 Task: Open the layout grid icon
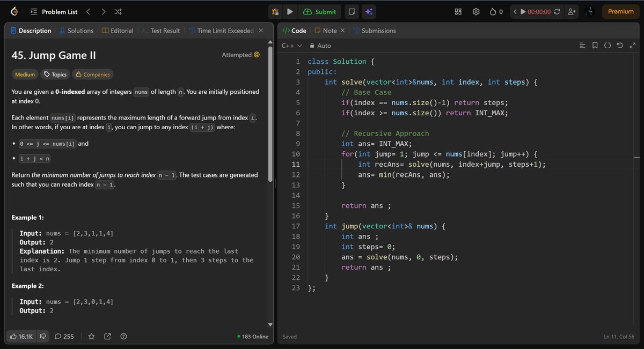(x=458, y=12)
